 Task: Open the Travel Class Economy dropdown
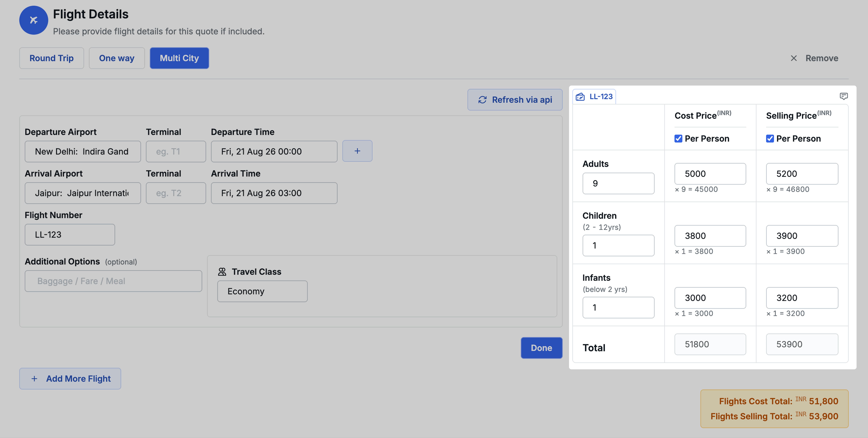click(x=263, y=291)
